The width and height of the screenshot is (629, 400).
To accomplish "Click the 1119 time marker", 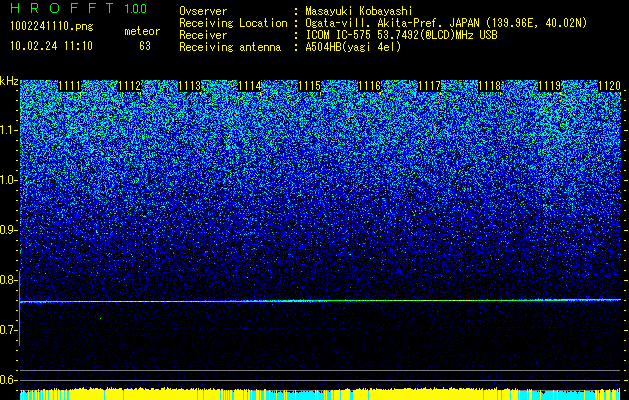I will click(x=549, y=86).
